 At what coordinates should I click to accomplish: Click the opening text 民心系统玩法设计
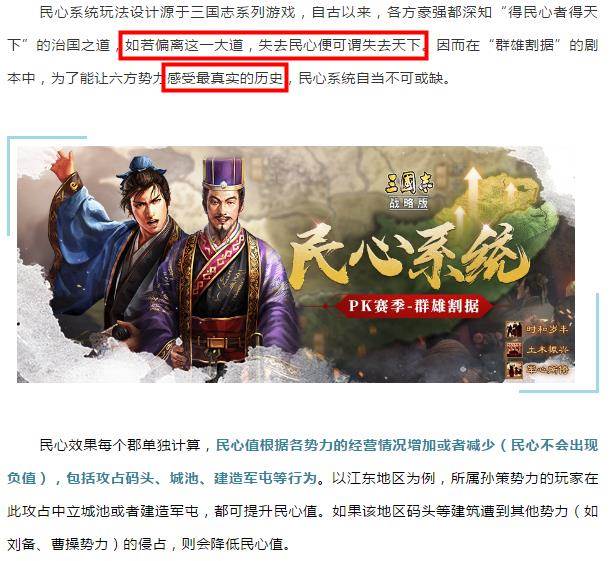pos(99,12)
